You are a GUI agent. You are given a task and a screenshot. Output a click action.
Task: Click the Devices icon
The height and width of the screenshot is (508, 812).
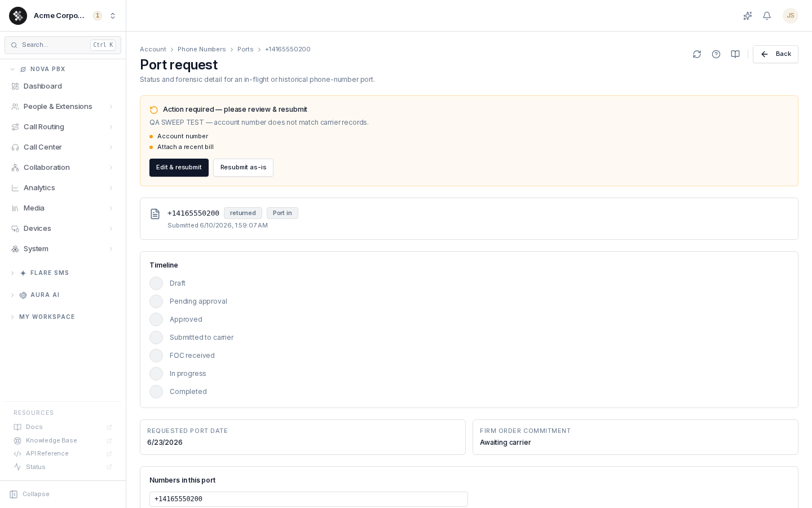coord(15,229)
